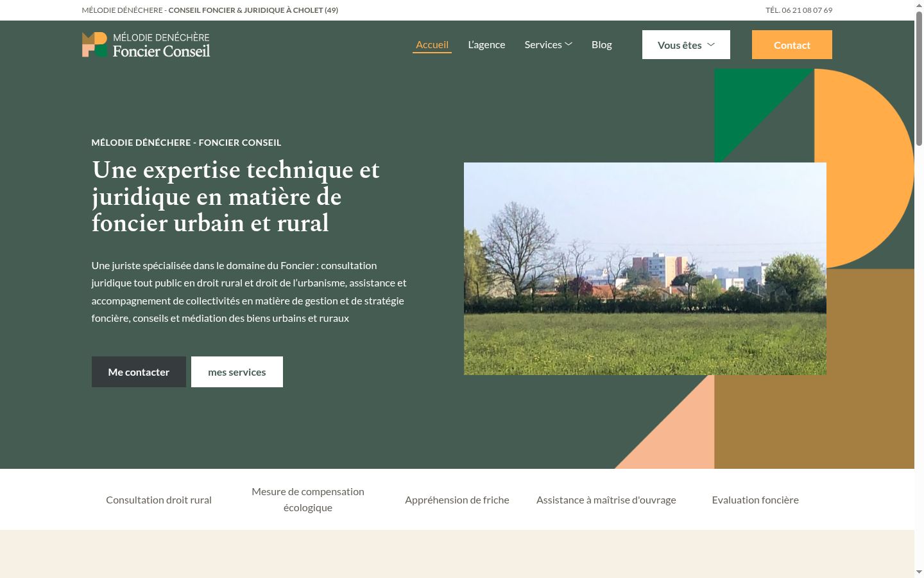Open the Accueil menu item
This screenshot has width=924, height=578.
click(x=432, y=45)
